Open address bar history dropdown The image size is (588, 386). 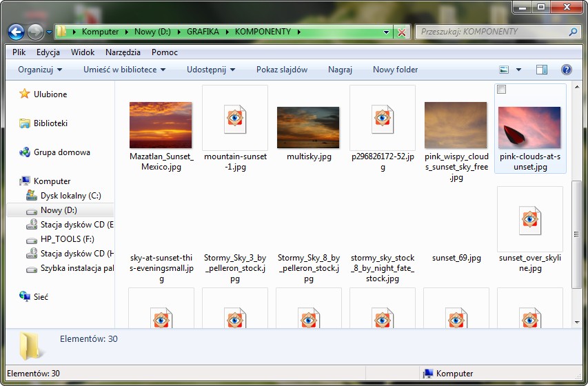tap(386, 32)
